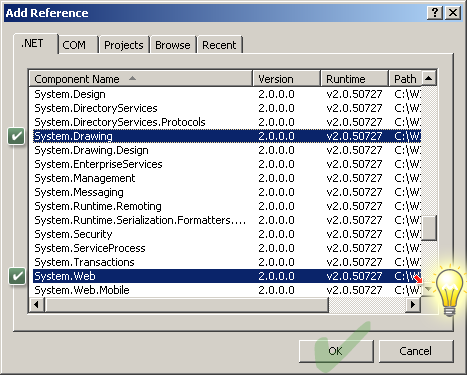Select System.EnterpriseServices row
Viewport: 467px width, 375px height.
[227, 164]
